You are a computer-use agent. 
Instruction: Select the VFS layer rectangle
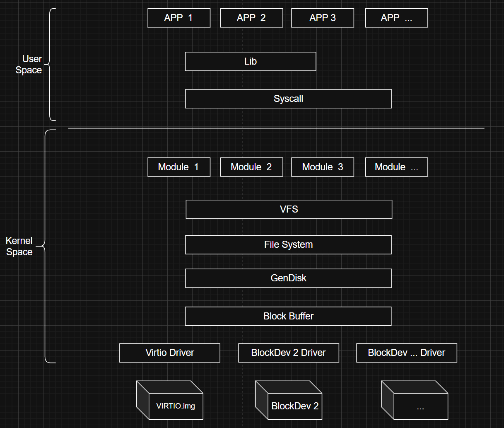289,209
